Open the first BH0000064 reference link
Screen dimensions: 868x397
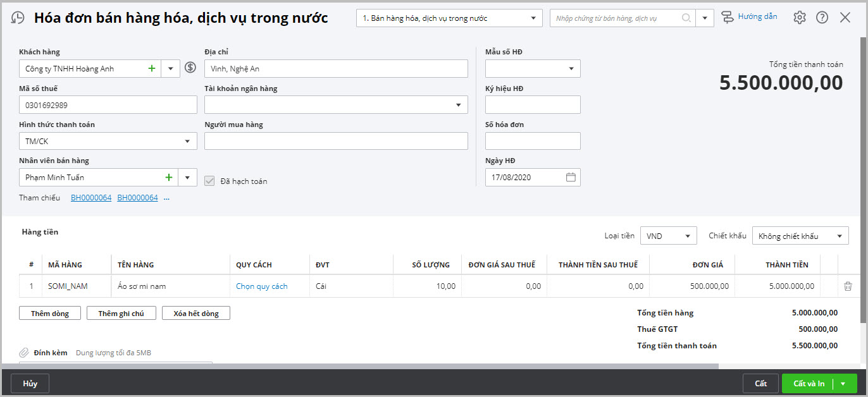click(91, 198)
